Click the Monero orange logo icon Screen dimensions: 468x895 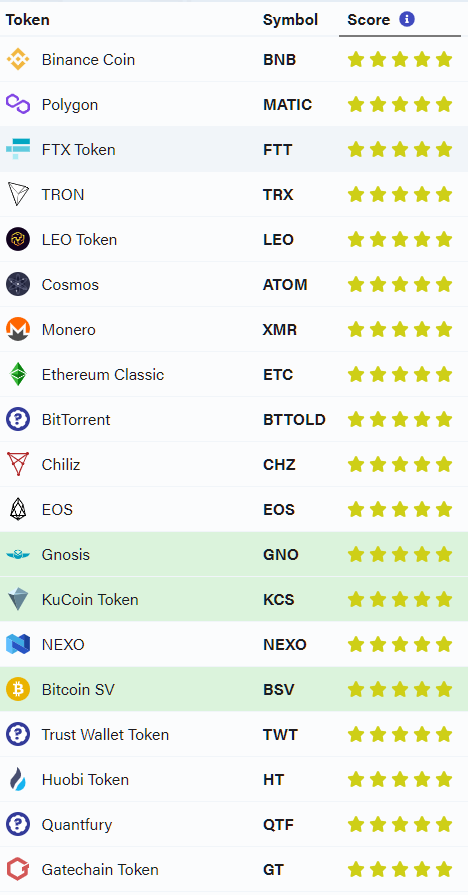point(18,329)
